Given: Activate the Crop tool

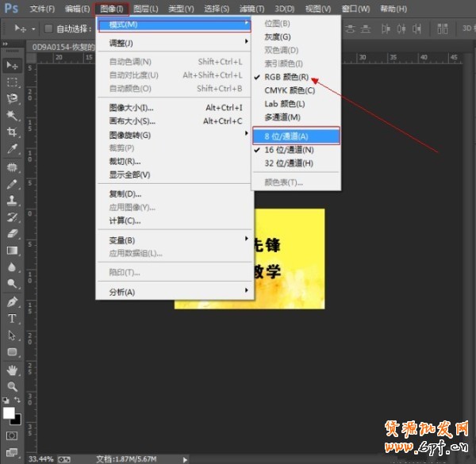Looking at the screenshot, I should [13, 132].
